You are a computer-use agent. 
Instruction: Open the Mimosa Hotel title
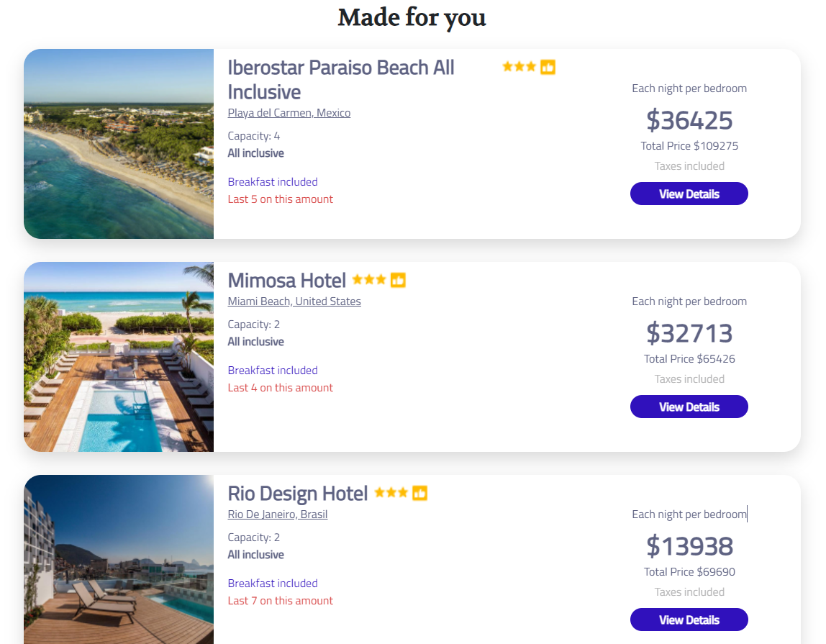pos(286,280)
